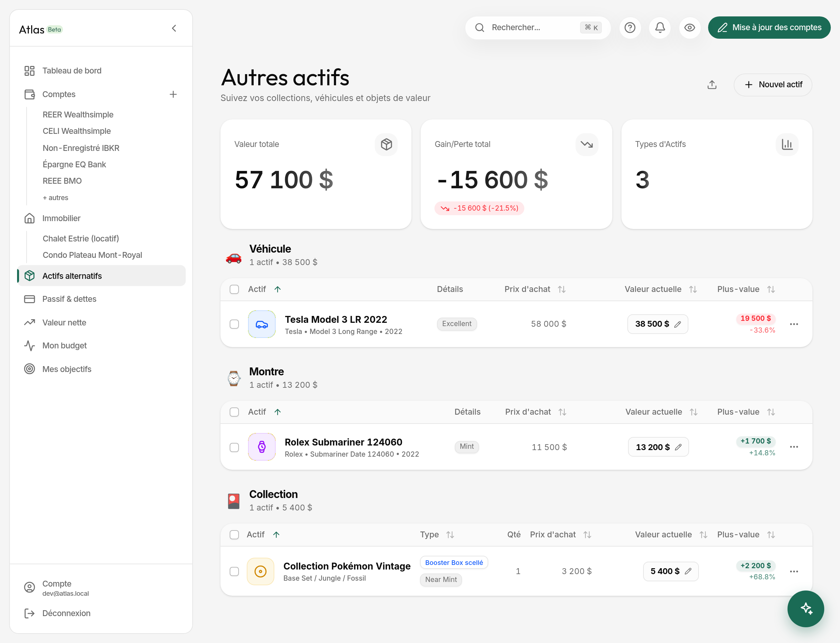Sort Véhicule table by Valeur actuelle

661,289
